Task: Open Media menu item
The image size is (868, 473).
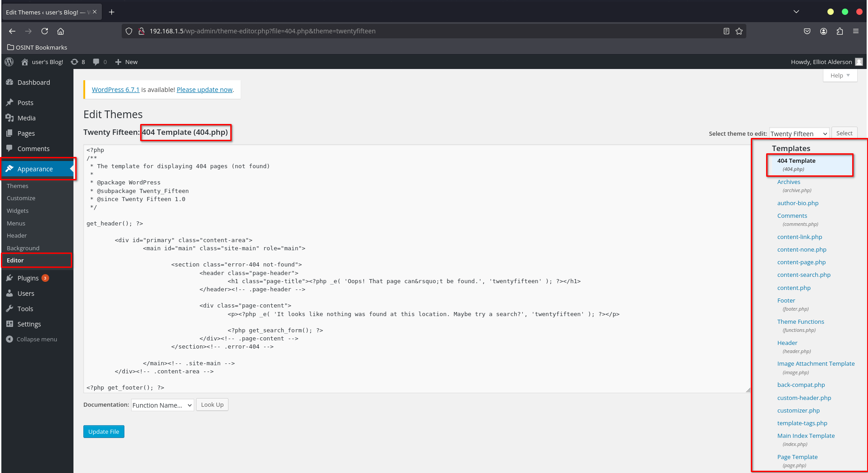Action: tap(37, 118)
